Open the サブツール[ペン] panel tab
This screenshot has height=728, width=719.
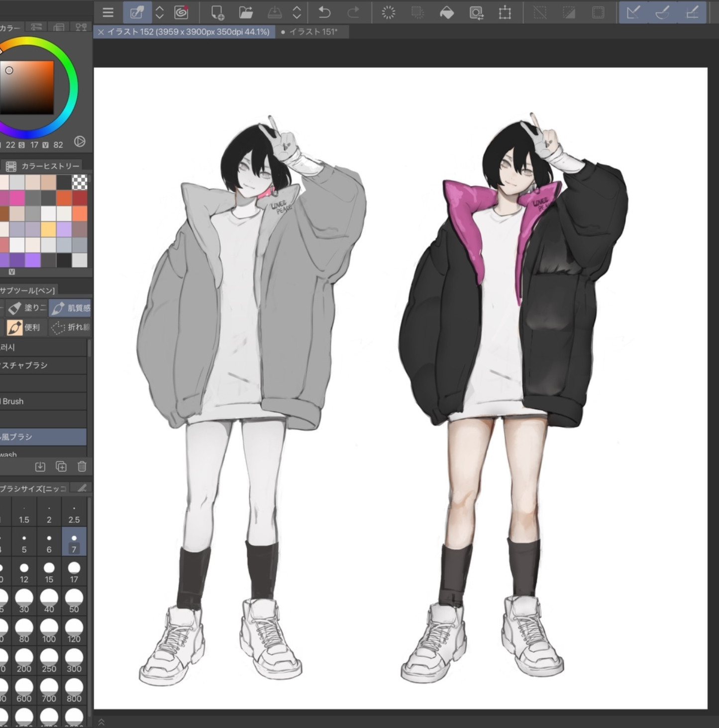tap(28, 290)
